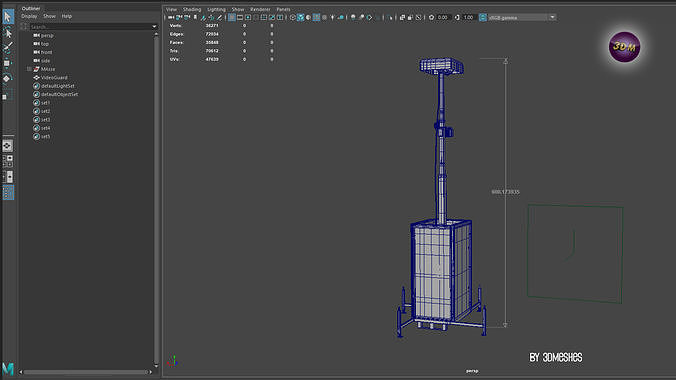The height and width of the screenshot is (380, 676).
Task: Click the Image Plane icon
Action: (203, 17)
